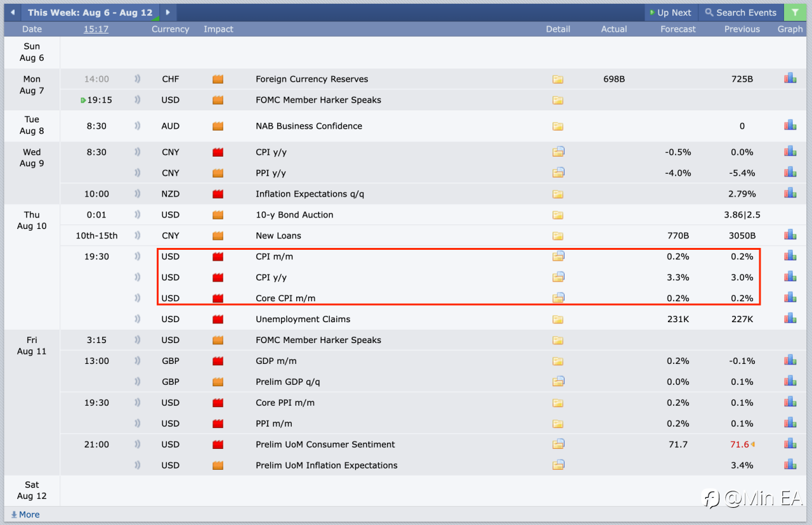This screenshot has height=525, width=812.
Task: Open the green filter funnel icon
Action: tap(795, 13)
